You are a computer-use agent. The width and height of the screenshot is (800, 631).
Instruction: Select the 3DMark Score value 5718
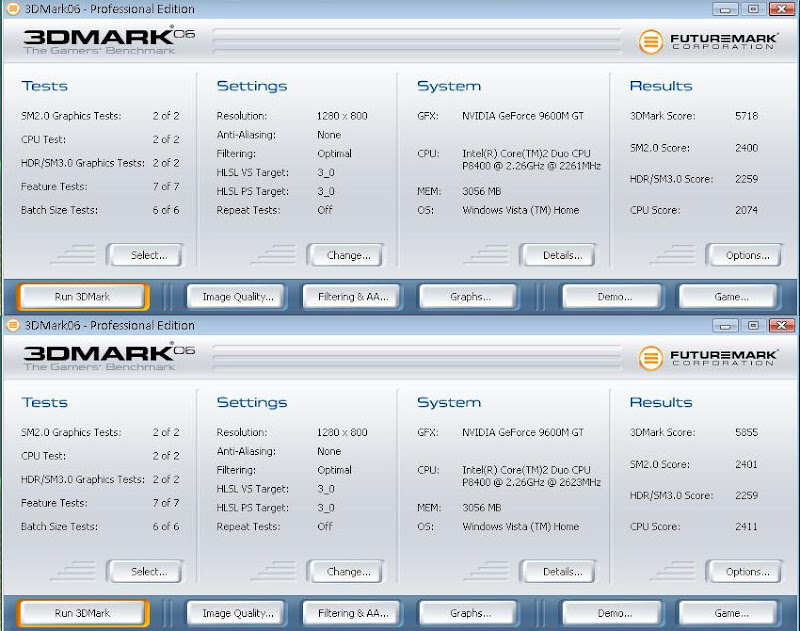[x=746, y=116]
